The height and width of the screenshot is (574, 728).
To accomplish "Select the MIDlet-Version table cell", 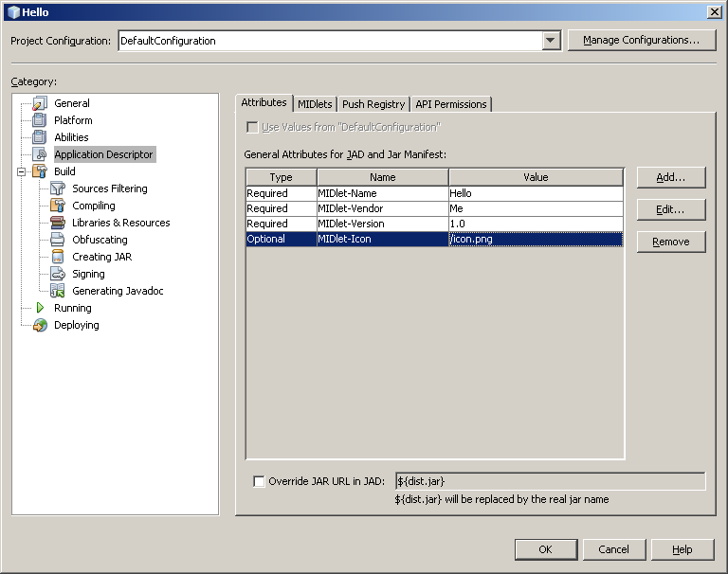I will pyautogui.click(x=383, y=224).
